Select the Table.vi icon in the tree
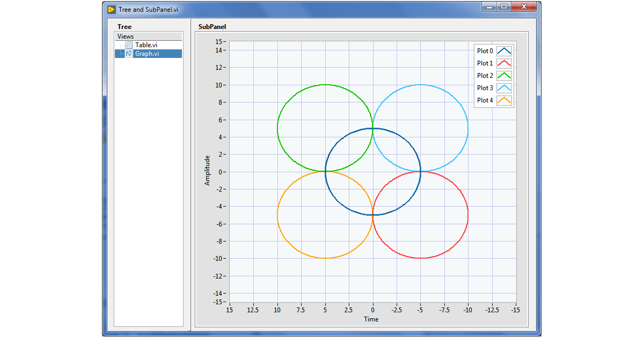 [x=128, y=45]
